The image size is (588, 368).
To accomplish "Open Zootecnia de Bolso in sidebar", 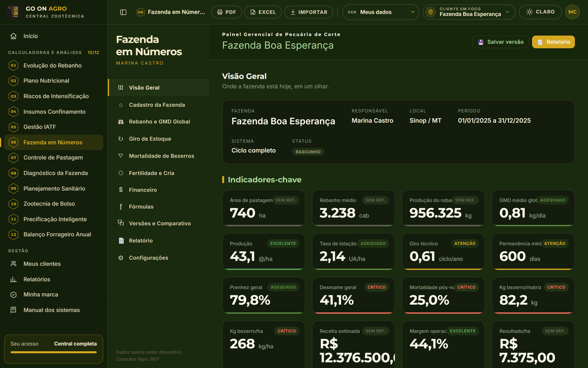I will 53,204.
